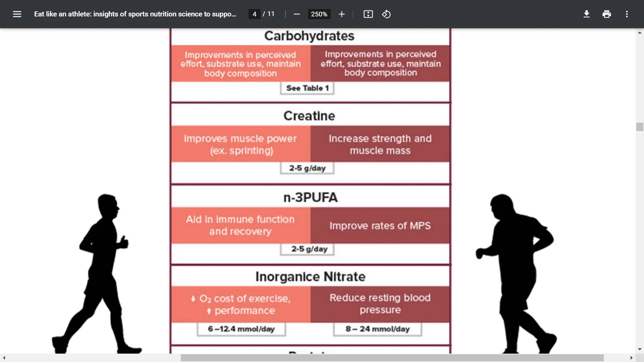The height and width of the screenshot is (362, 644).
Task: Open the more actions menu
Action: 627,14
